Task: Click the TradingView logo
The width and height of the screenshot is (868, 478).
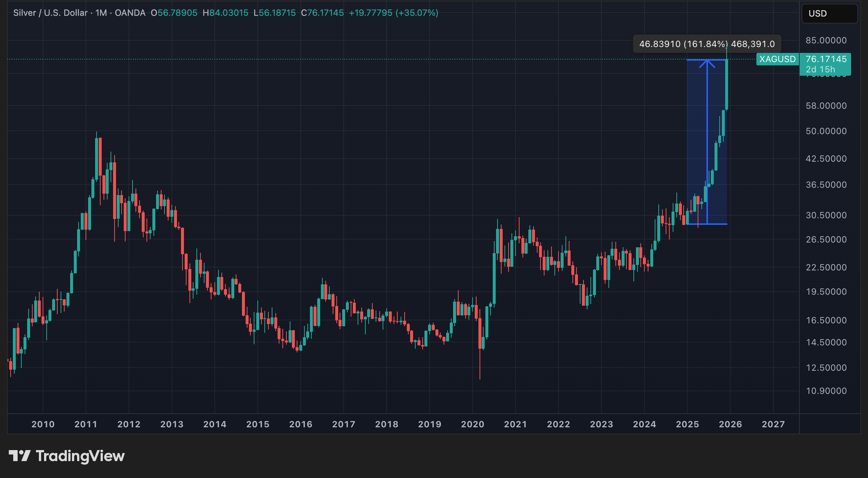Action: [x=66, y=456]
